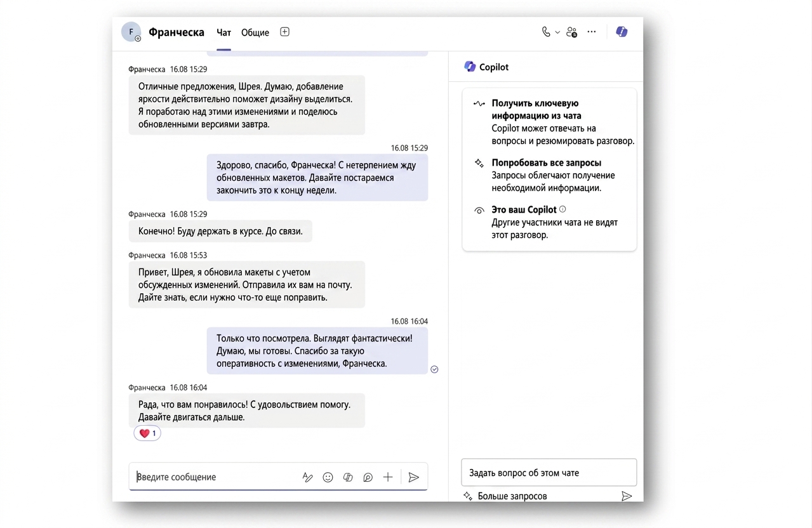Switch to the Чат tab

(x=223, y=32)
